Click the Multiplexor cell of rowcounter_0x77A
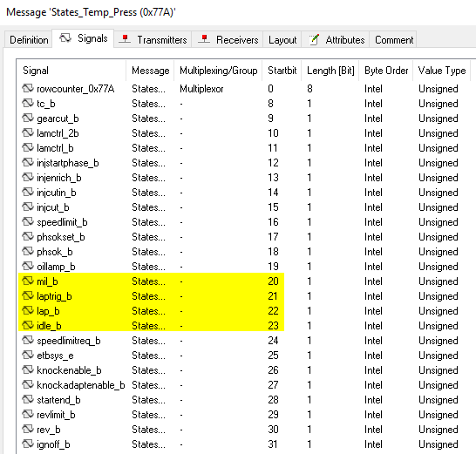This screenshot has width=476, height=454. (x=201, y=89)
